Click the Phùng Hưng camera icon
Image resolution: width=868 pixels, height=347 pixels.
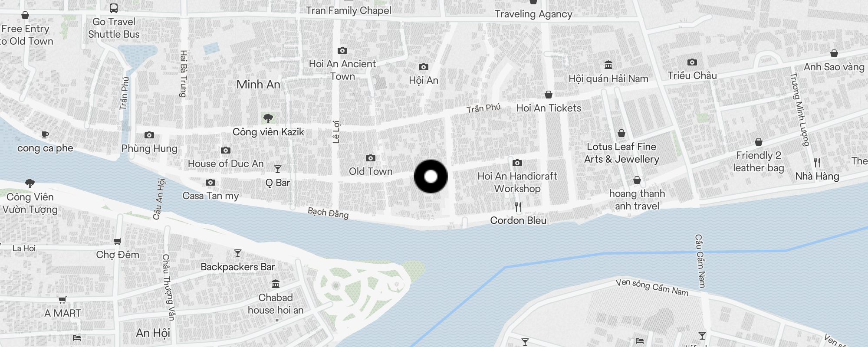click(149, 135)
